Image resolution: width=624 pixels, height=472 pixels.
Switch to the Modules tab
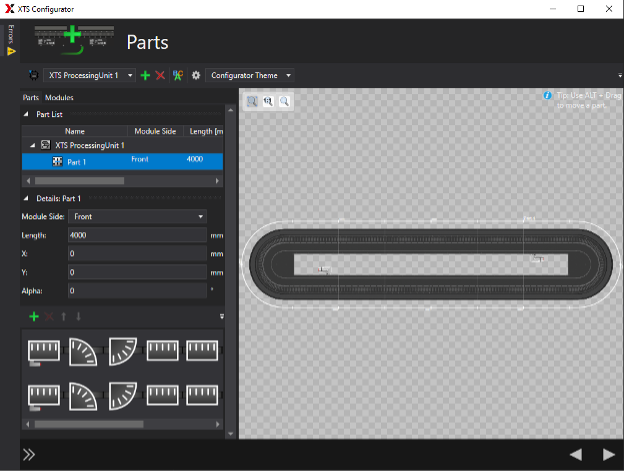(x=59, y=98)
